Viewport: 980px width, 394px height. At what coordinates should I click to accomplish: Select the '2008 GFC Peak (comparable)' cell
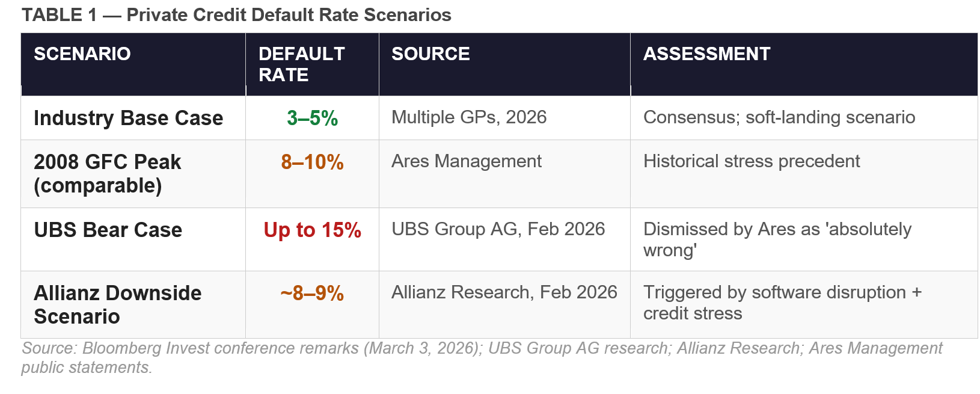(x=108, y=174)
